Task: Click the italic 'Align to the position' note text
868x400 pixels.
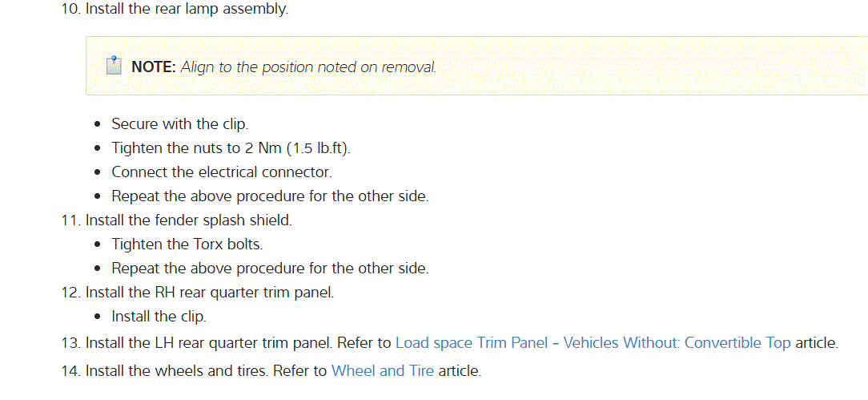Action: point(308,67)
